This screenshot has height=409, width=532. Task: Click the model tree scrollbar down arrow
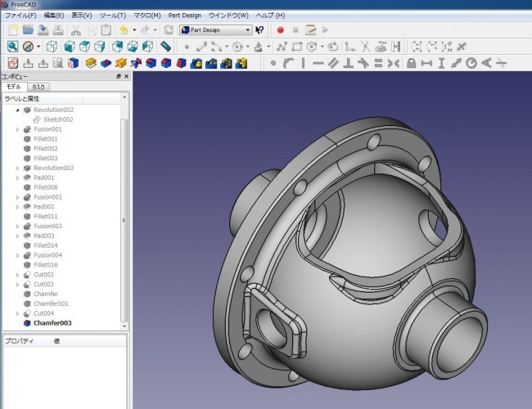click(x=124, y=326)
